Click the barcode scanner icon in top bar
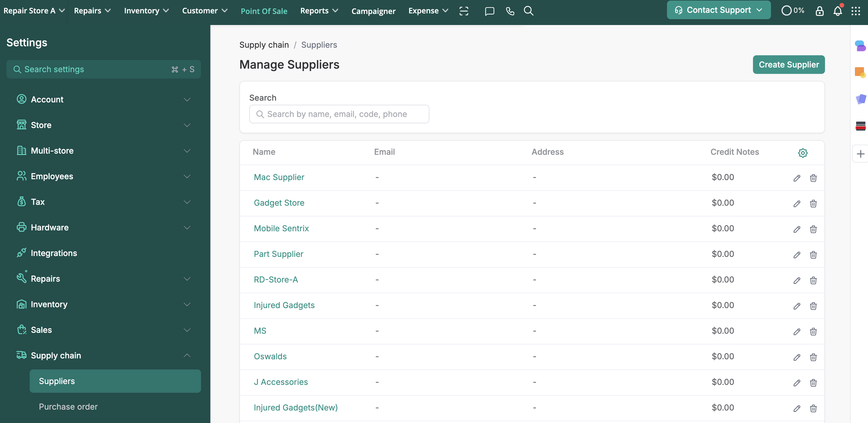Image resolution: width=868 pixels, height=423 pixels. [464, 11]
